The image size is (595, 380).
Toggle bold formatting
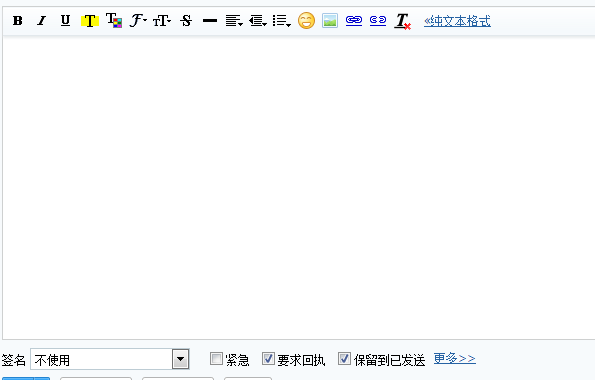pos(17,20)
